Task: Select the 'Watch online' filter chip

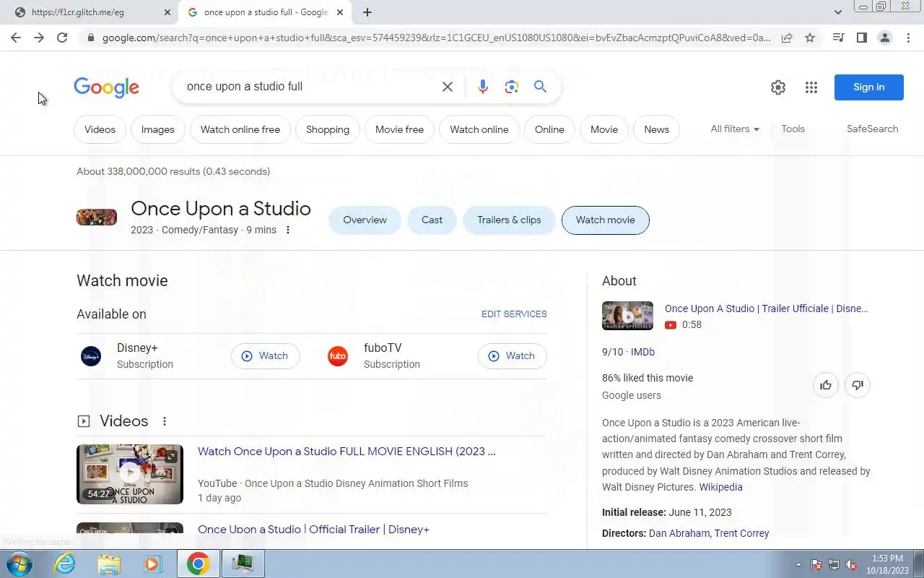Action: [479, 129]
